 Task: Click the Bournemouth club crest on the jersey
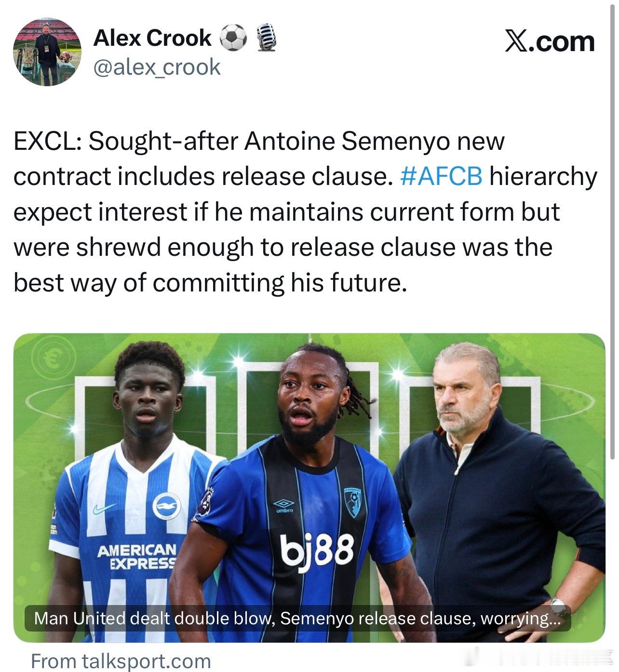[354, 502]
